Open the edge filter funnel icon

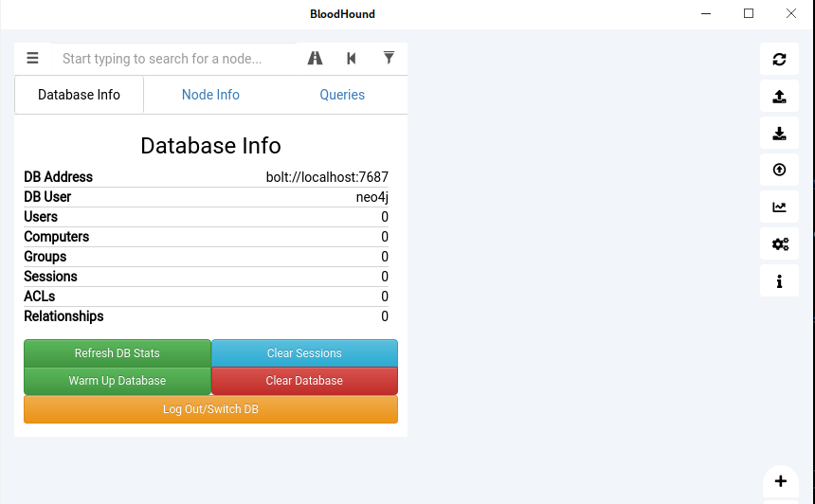389,59
